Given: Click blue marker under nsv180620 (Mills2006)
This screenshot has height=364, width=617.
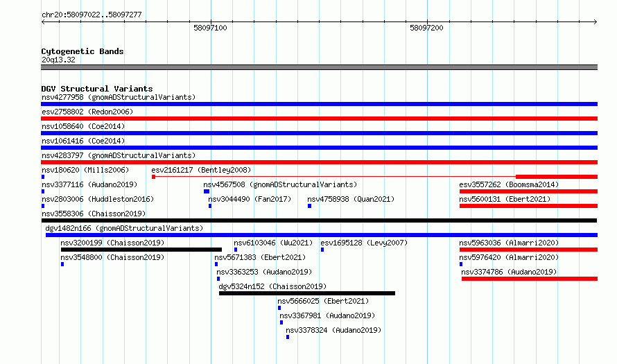Looking at the screenshot, I should pos(43,177).
